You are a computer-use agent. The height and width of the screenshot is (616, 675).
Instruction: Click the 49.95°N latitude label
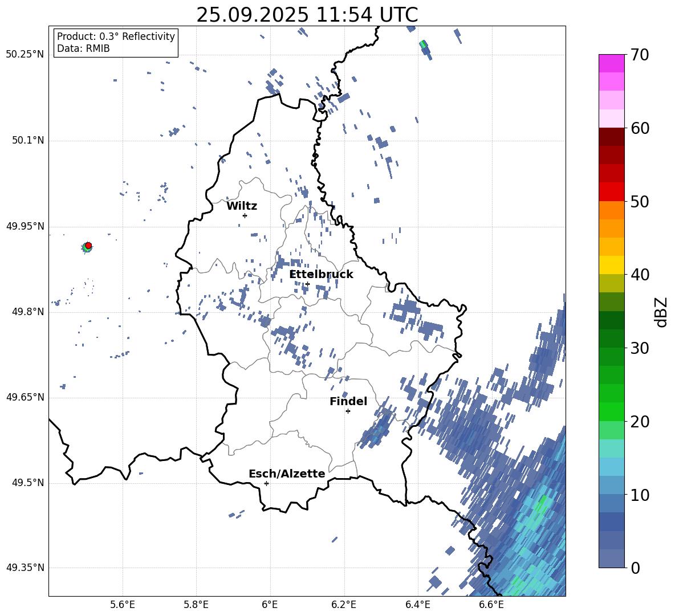25,226
